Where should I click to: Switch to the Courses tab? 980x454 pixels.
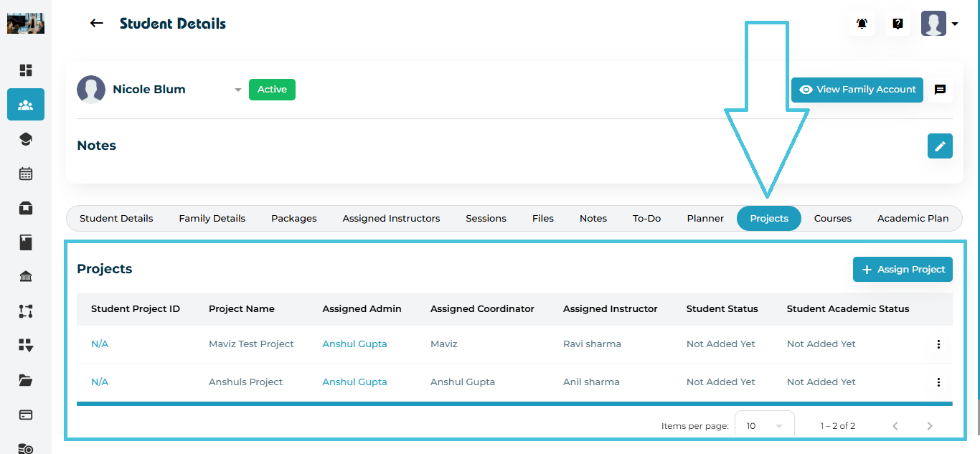[x=832, y=219]
